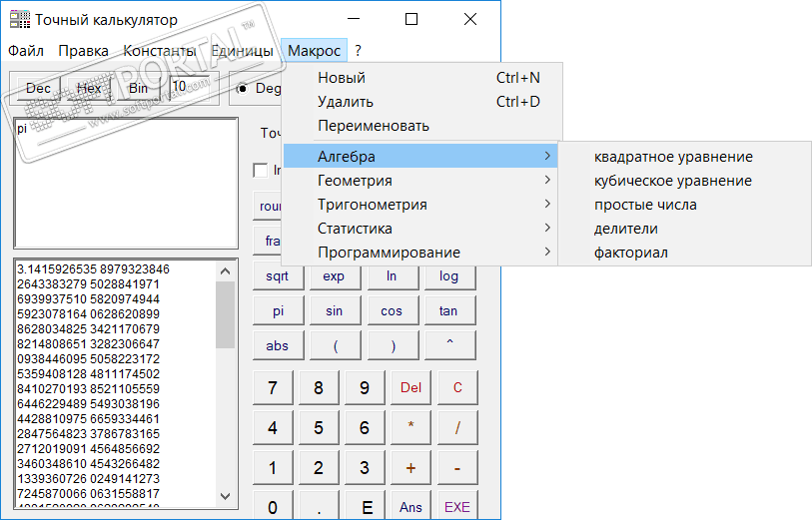Expand the Геометрия submenu
812x520 pixels.
[421, 180]
